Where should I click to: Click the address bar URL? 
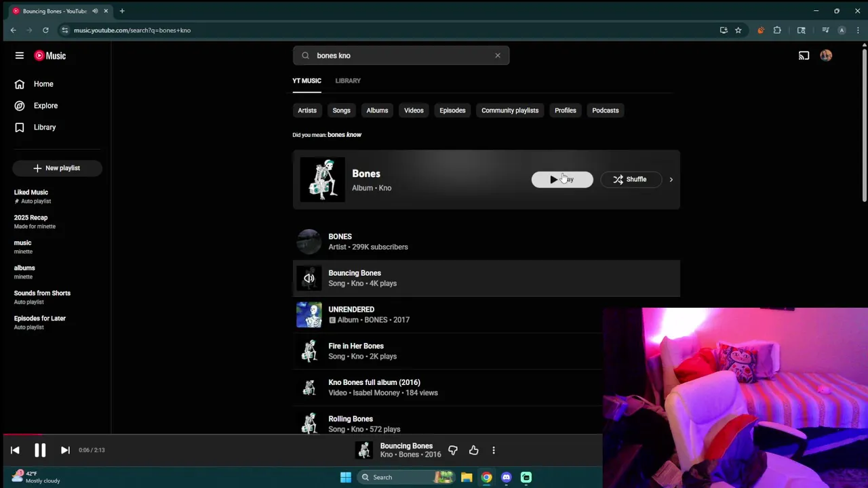click(132, 30)
